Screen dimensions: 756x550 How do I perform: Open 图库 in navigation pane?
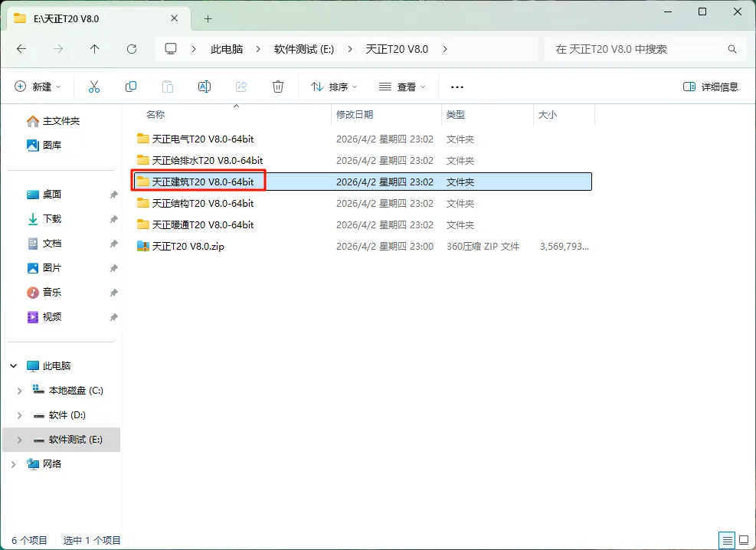[44, 145]
